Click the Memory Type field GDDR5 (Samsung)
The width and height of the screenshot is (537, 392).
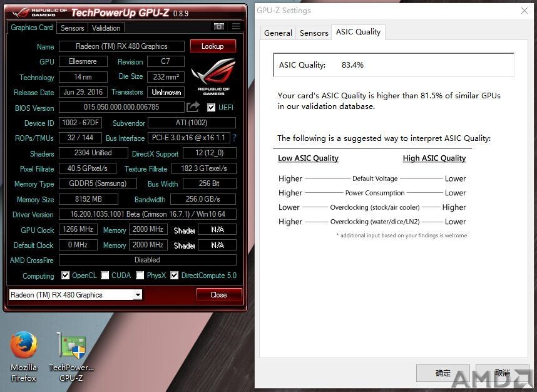(x=98, y=183)
